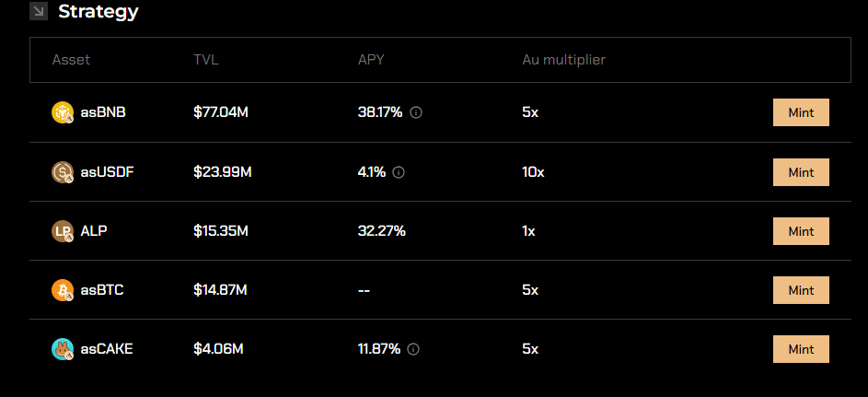The image size is (868, 397).
Task: Sort by the TVL column header
Action: tap(206, 60)
